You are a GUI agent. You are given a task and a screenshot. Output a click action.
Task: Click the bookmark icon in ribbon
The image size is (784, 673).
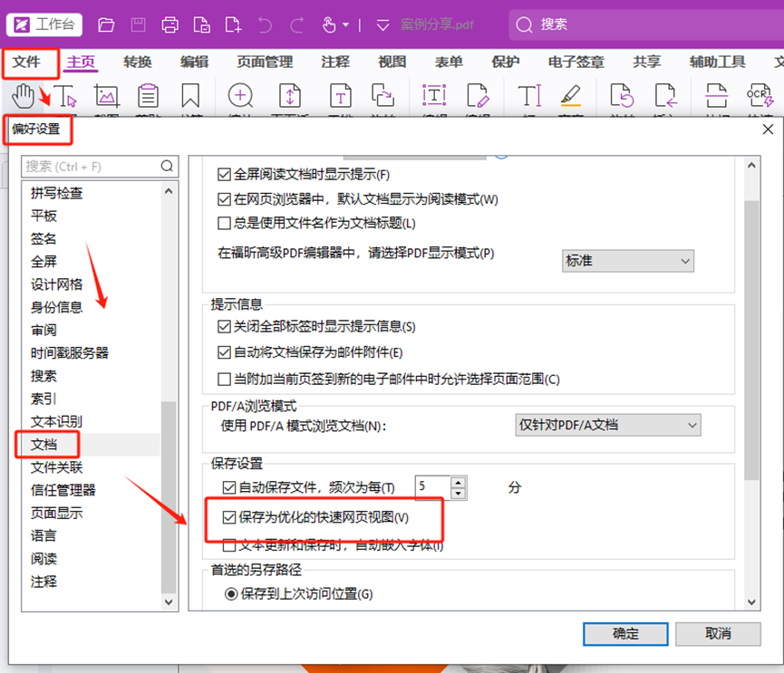[190, 95]
